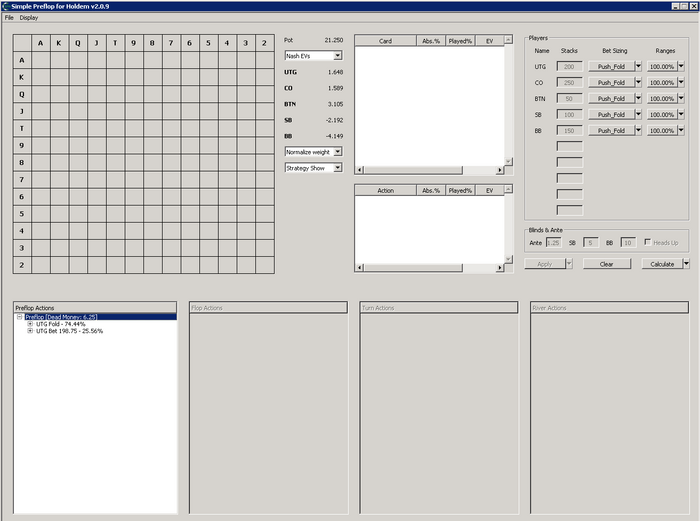Click Action column header in lower table
Image resolution: width=700 pixels, height=521 pixels.
coord(385,190)
